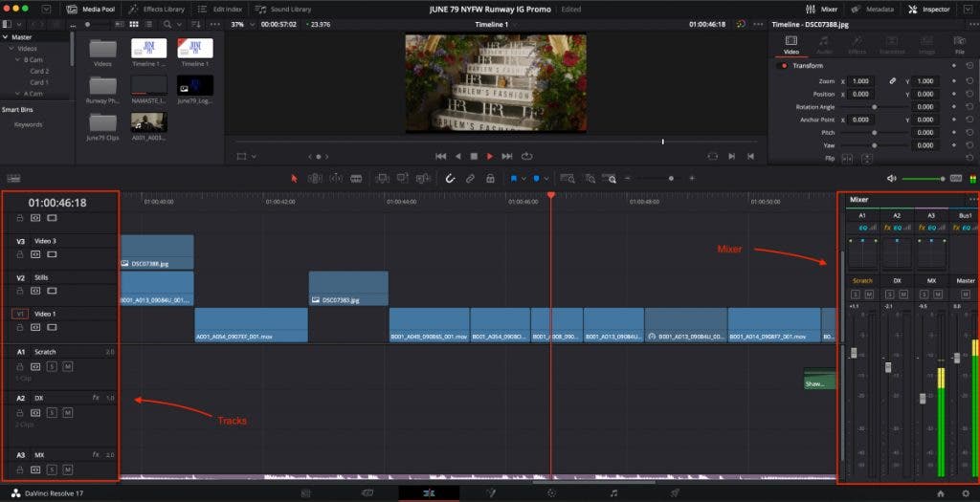Click the Zoom to Fit timeline icon
Image resolution: width=980 pixels, height=502 pixels.
point(567,179)
